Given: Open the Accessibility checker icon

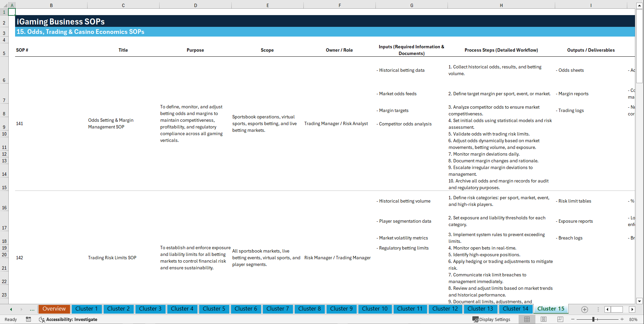Looking at the screenshot, I should (42, 319).
